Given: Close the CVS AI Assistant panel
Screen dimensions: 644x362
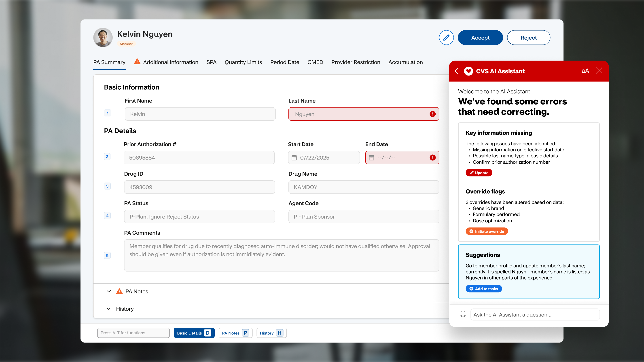Looking at the screenshot, I should click(599, 71).
